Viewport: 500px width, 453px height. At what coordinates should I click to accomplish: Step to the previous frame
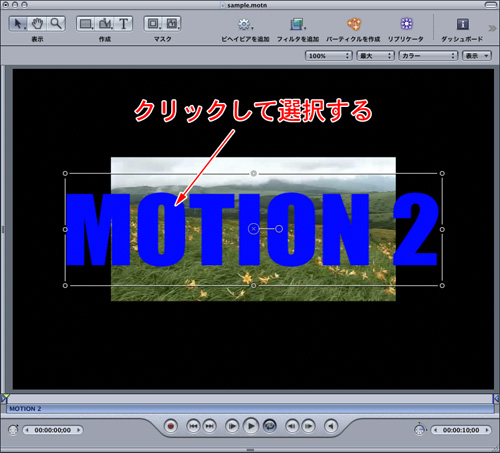pyautogui.click(x=292, y=426)
